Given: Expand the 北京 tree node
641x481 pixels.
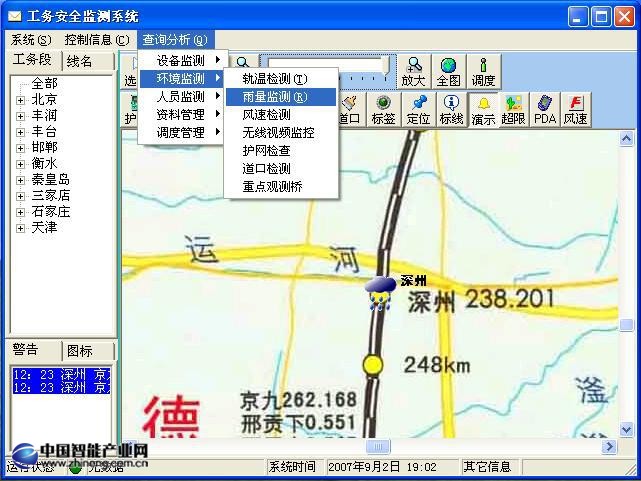Looking at the screenshot, I should pyautogui.click(x=21, y=100).
